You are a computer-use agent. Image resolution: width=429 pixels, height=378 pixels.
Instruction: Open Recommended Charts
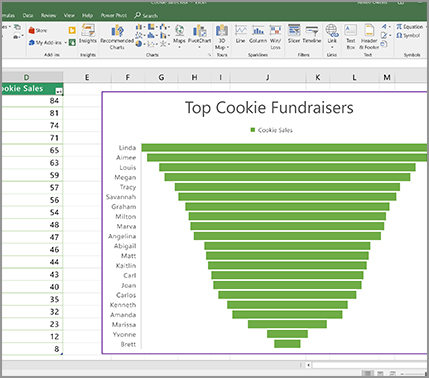[x=117, y=37]
